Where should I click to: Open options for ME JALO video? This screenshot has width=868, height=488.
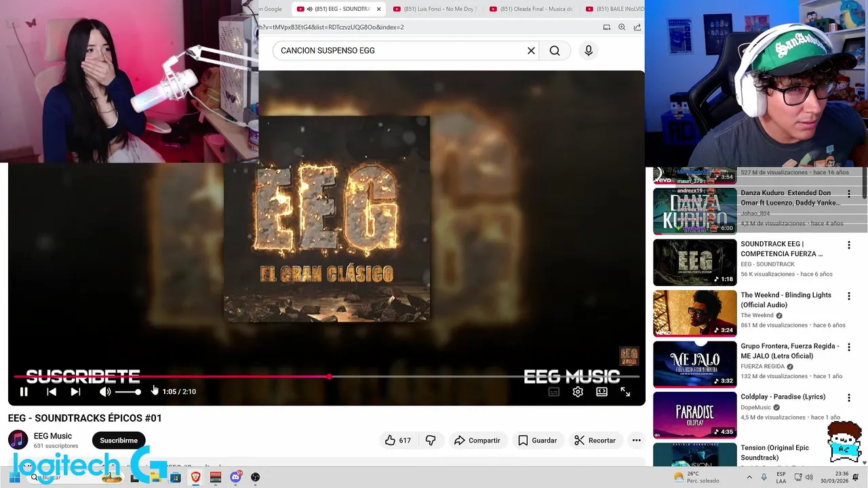(x=848, y=347)
